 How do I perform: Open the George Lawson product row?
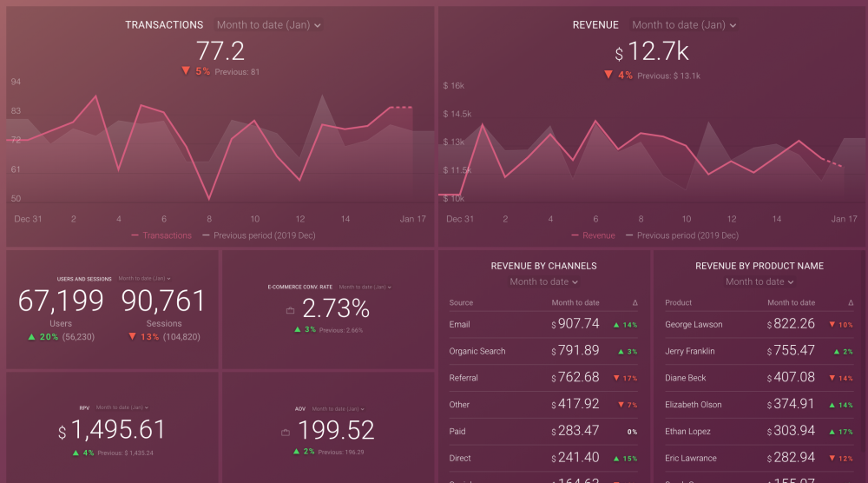(x=694, y=324)
